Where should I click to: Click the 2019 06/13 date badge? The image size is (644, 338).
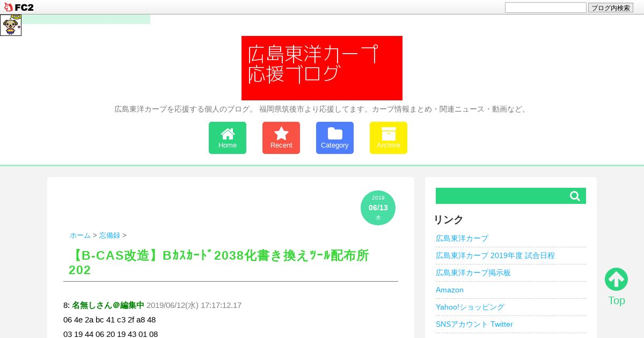(x=378, y=208)
